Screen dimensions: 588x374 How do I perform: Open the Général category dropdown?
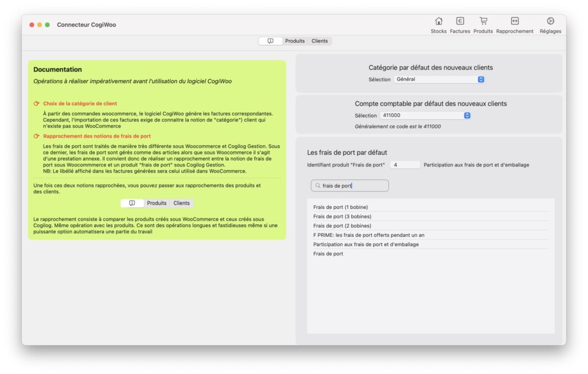click(x=439, y=80)
